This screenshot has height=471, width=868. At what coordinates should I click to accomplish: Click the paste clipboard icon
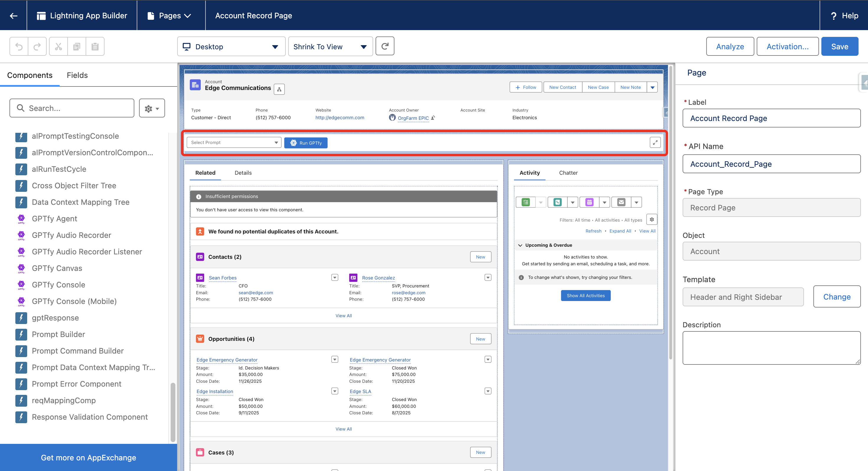tap(95, 47)
